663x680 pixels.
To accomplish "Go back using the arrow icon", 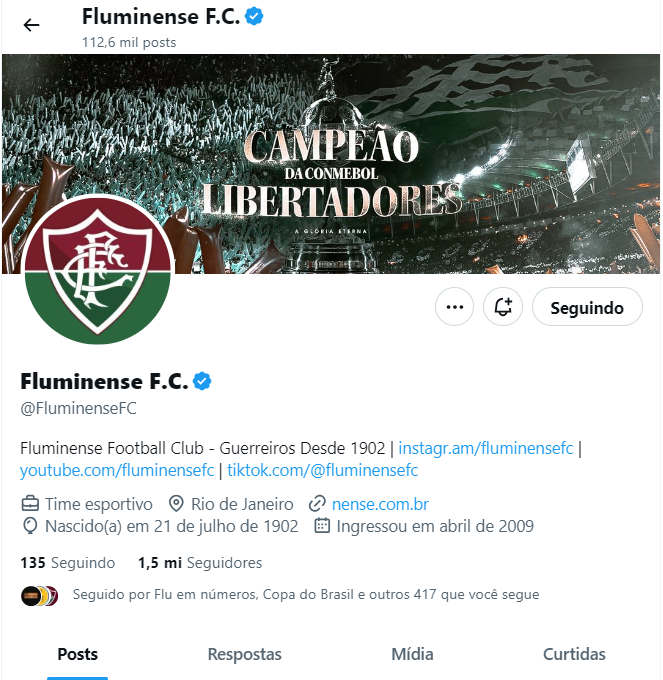I will pyautogui.click(x=31, y=25).
